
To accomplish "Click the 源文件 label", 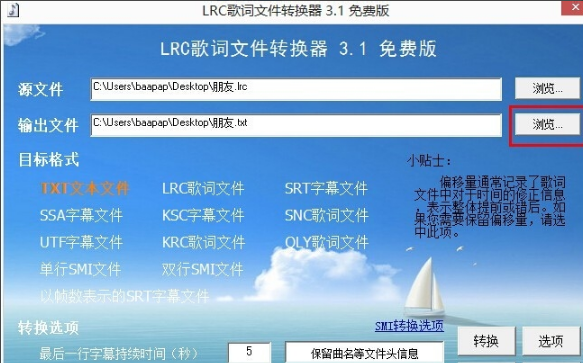I will pyautogui.click(x=41, y=90).
